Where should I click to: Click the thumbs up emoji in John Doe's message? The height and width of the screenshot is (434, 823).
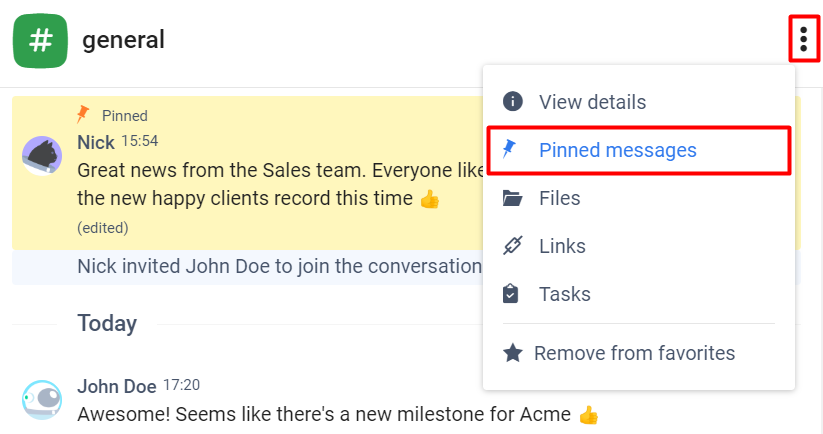pyautogui.click(x=588, y=415)
